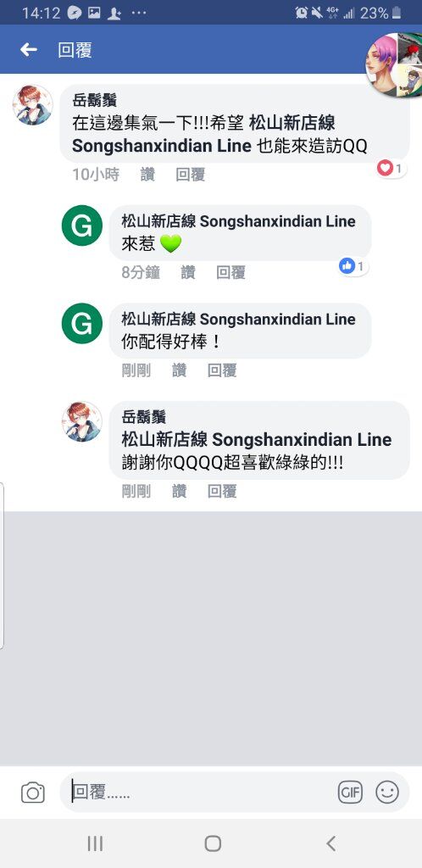This screenshot has height=868, width=422.
Task: Tap the back arrow next to 回覆
Action: (28, 50)
